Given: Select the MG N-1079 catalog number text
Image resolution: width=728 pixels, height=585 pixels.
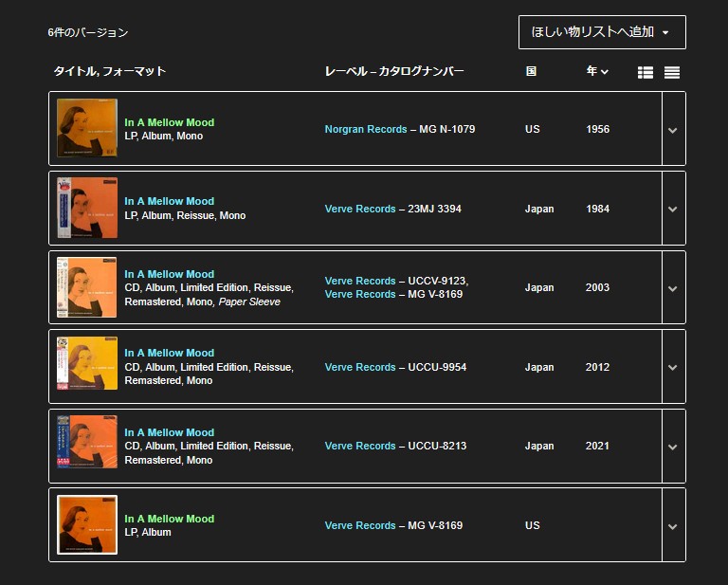Looking at the screenshot, I should [x=447, y=129].
